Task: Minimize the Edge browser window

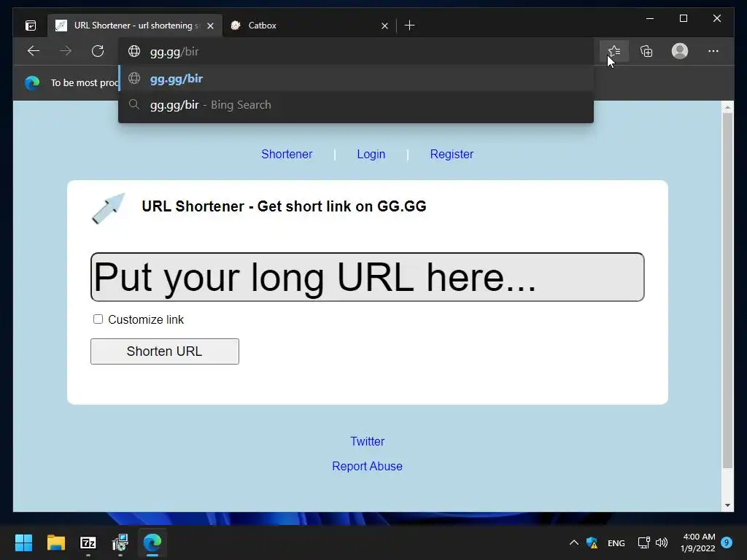Action: click(x=650, y=18)
